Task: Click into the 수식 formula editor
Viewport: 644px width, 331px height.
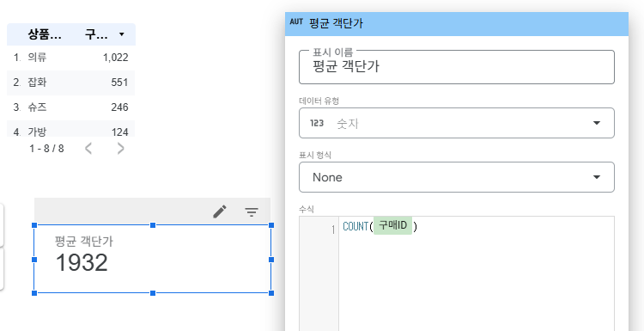Action: point(477,273)
